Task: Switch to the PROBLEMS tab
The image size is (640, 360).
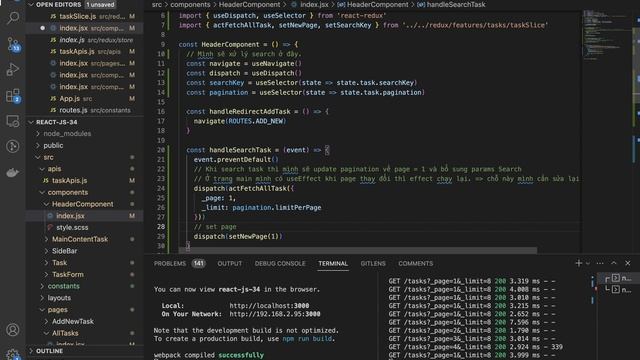Action: click(x=170, y=263)
